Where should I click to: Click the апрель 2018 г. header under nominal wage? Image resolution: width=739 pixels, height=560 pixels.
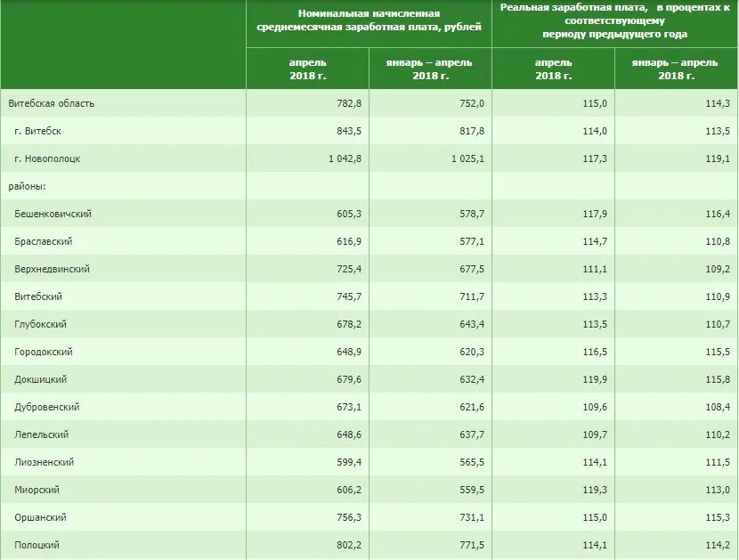(308, 69)
